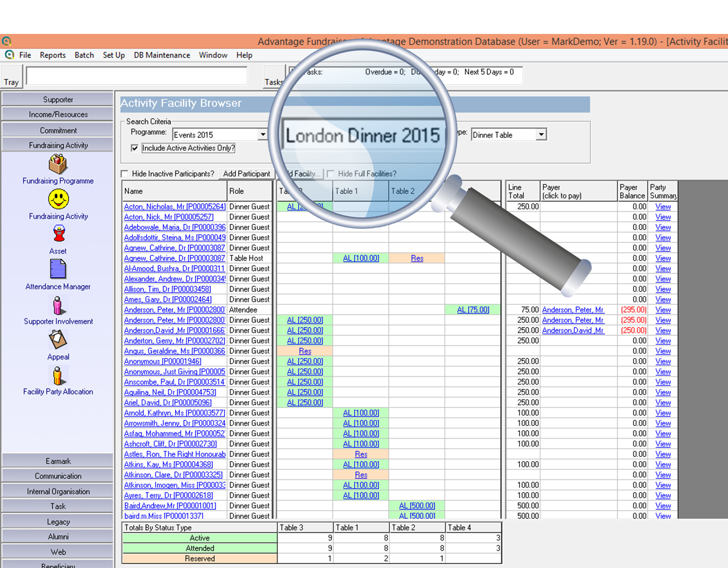
Task: Expand the Alumni sidebar section
Action: [x=58, y=536]
